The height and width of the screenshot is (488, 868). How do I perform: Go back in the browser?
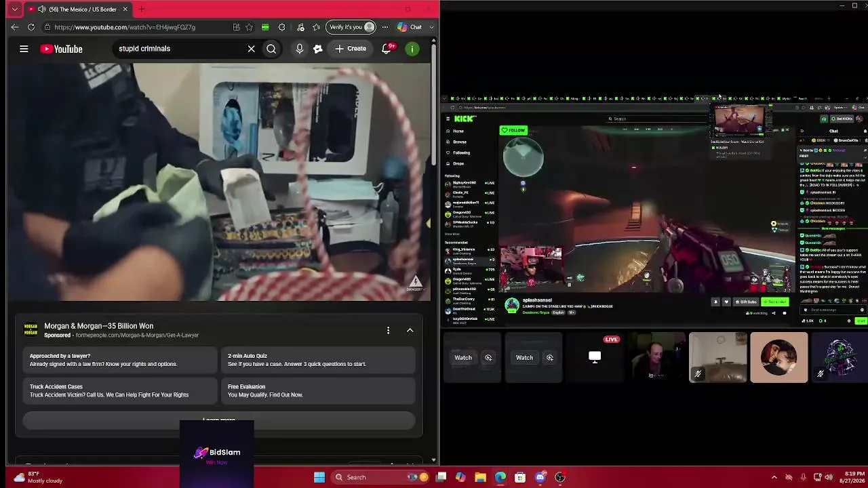(x=15, y=27)
